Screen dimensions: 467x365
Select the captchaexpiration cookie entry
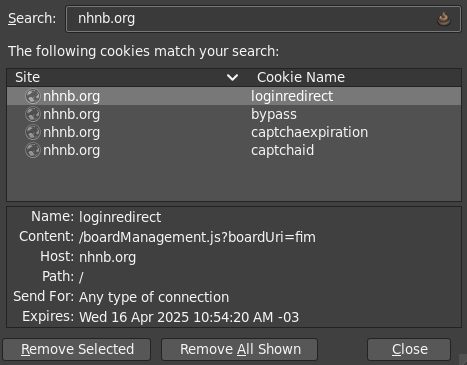point(234,132)
